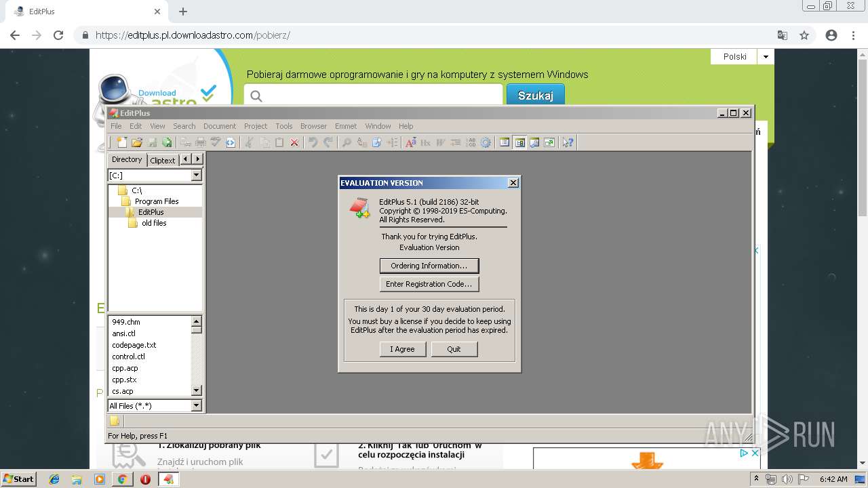This screenshot has width=868, height=488.
Task: Select file cpp.stx in list
Action: [124, 380]
